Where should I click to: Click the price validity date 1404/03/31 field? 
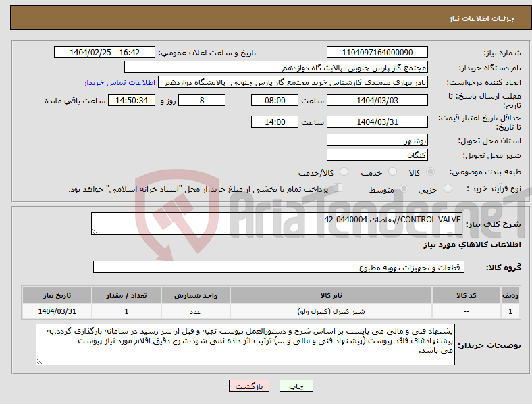(377, 122)
